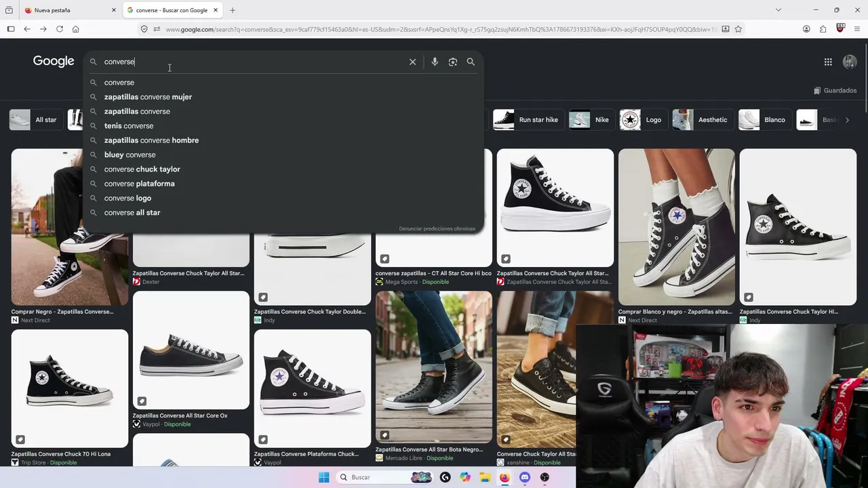
Task: Open site permissions icon in address bar
Action: pyautogui.click(x=157, y=29)
